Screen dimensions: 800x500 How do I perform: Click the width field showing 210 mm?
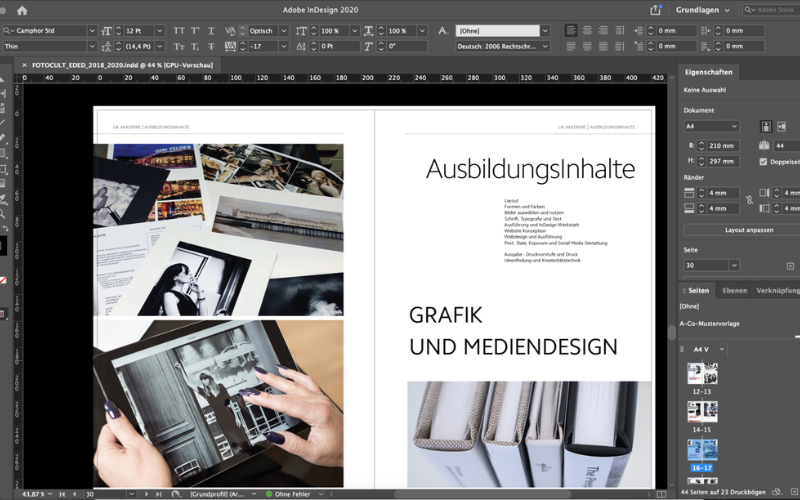(x=722, y=146)
